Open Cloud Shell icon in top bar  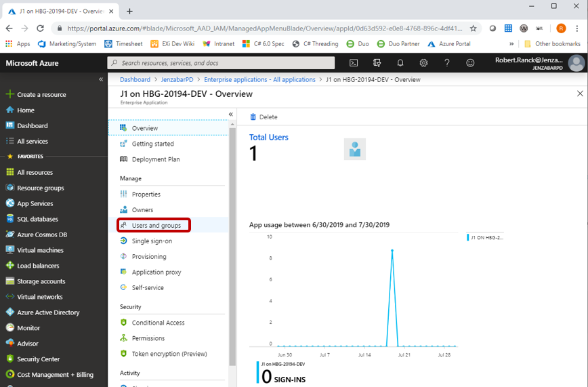354,63
